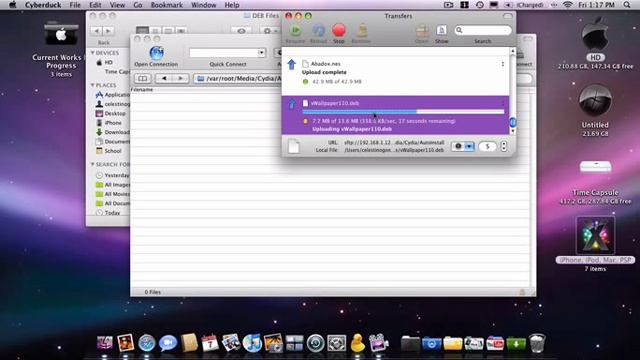Screen dimensions: 640x360
Task: Collapse the PLACES sidebar section
Action: (93, 85)
